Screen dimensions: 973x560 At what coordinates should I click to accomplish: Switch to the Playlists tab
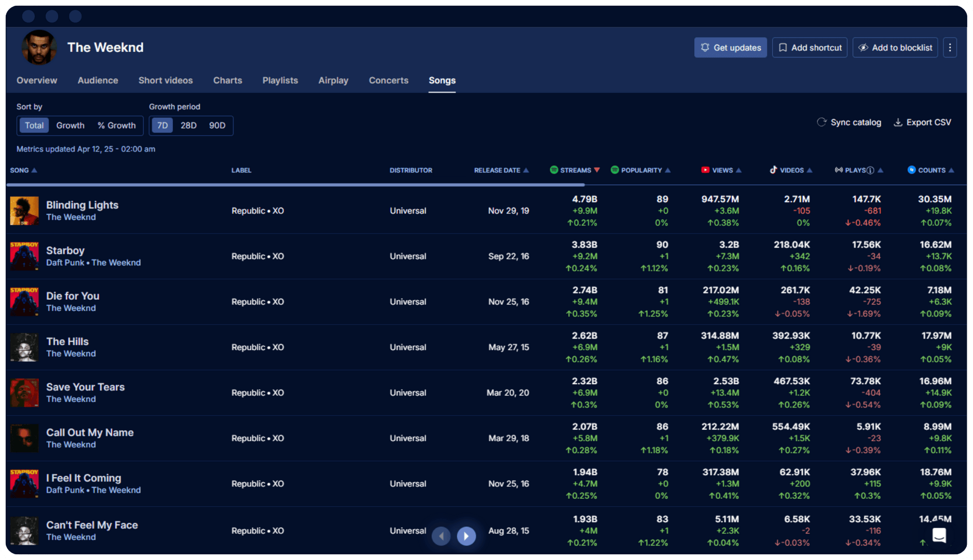[280, 80]
